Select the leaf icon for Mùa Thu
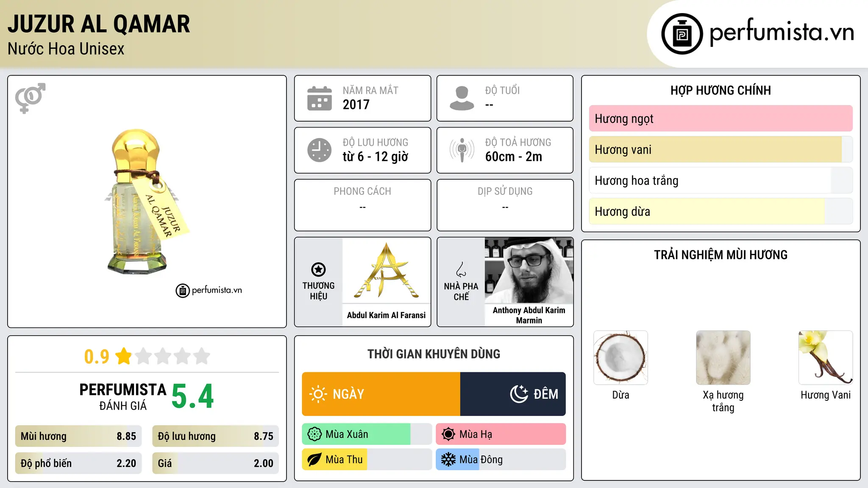This screenshot has height=488, width=868. pos(314,460)
